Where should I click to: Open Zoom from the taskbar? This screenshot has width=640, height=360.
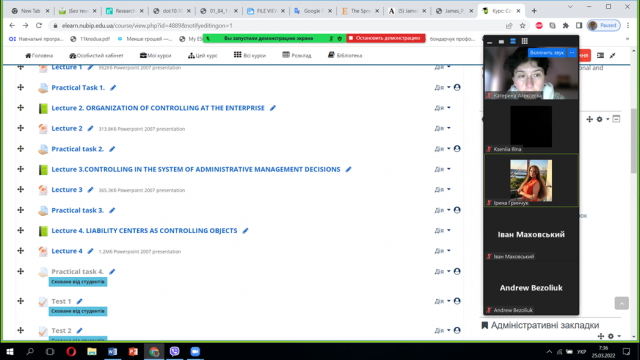coord(195,351)
